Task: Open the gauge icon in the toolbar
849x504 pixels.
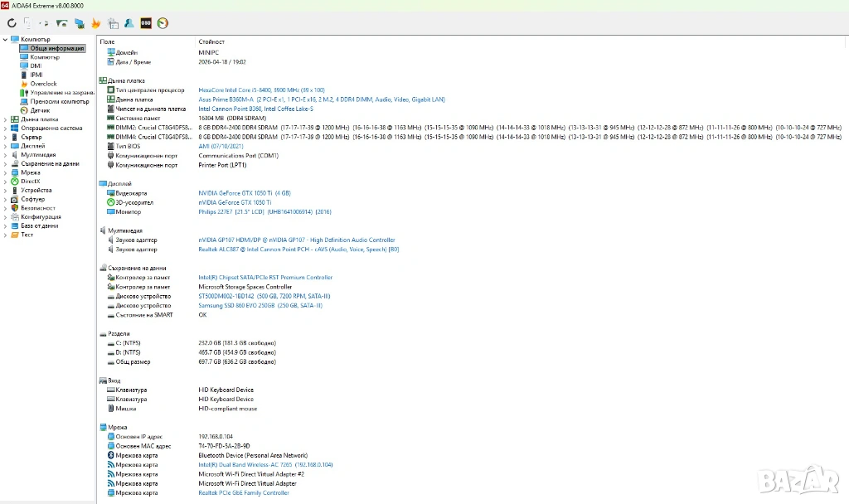Action: coord(163,23)
